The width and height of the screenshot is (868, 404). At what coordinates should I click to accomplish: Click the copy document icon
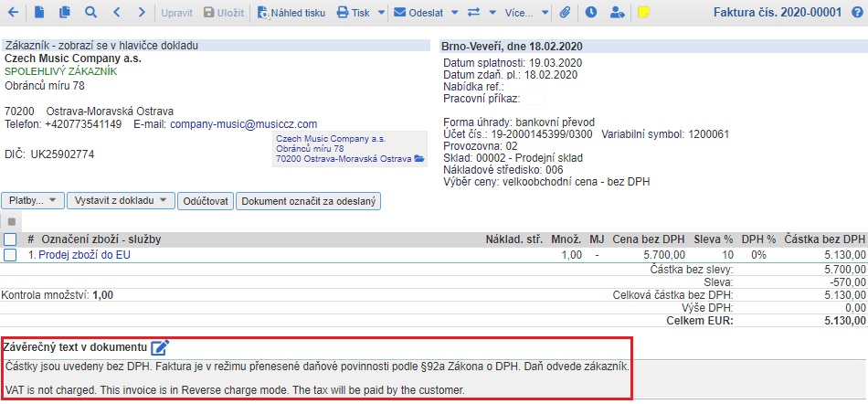(64, 13)
